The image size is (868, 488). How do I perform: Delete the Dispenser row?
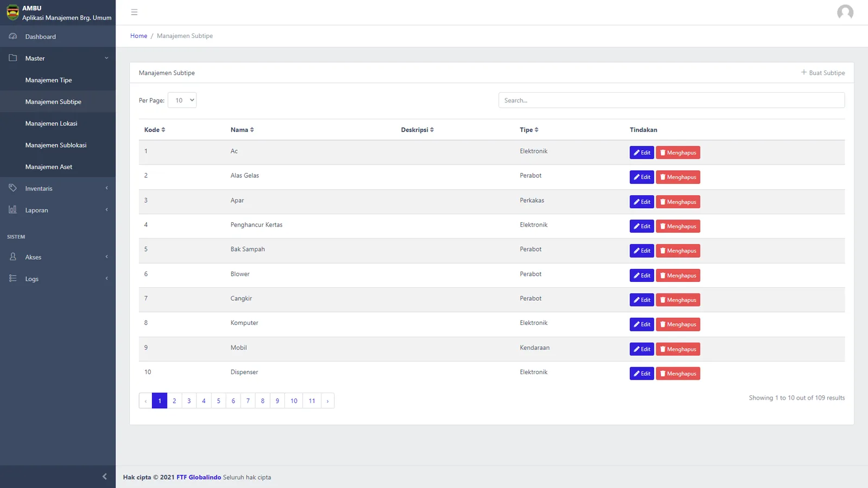tap(678, 374)
